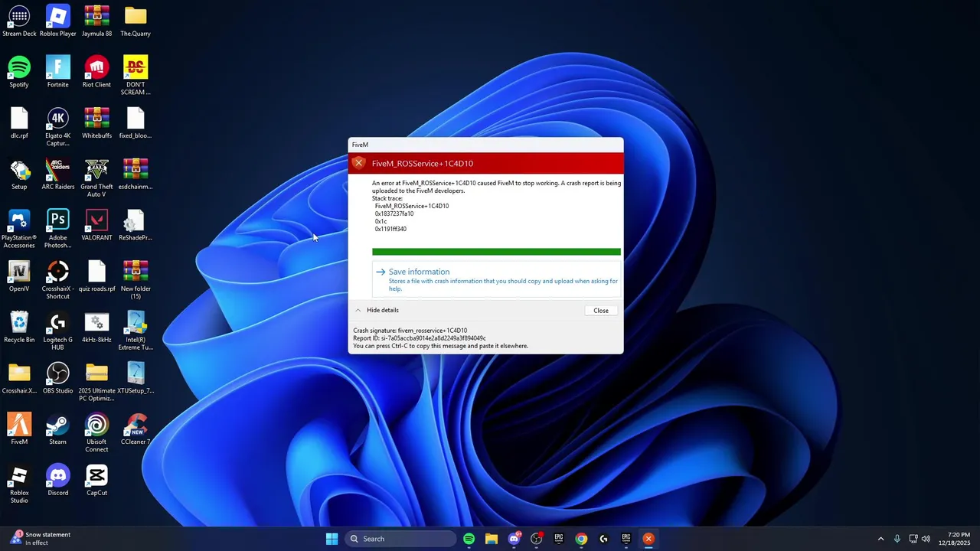The height and width of the screenshot is (551, 980).
Task: Select the OpenIV desktop icon
Action: tap(19, 276)
